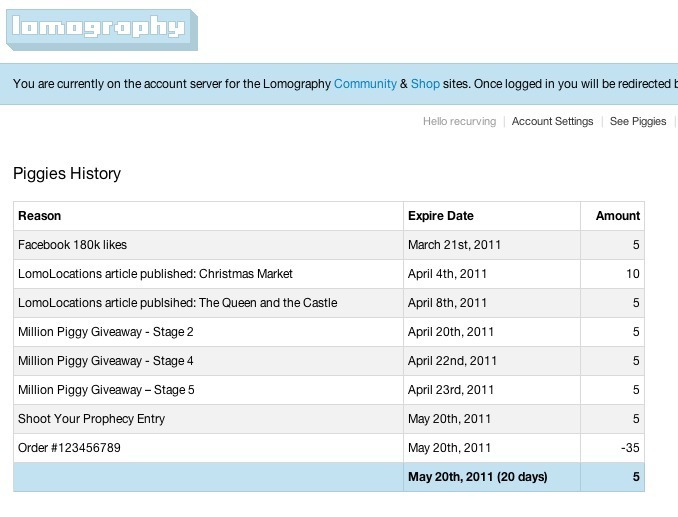
Task: Click the Piggies History heading
Action: pos(67,174)
